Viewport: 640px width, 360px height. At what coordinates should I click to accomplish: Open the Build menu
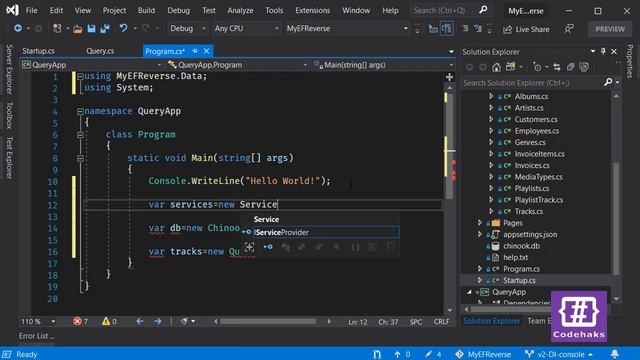point(146,10)
